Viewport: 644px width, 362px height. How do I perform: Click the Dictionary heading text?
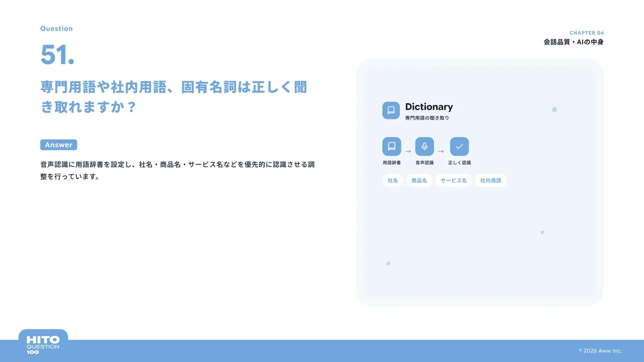pyautogui.click(x=429, y=107)
